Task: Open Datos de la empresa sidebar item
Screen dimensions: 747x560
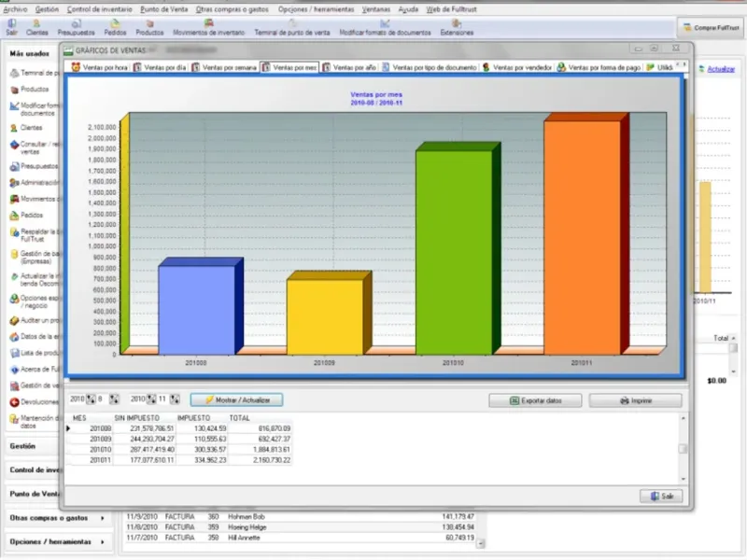Action: click(34, 337)
